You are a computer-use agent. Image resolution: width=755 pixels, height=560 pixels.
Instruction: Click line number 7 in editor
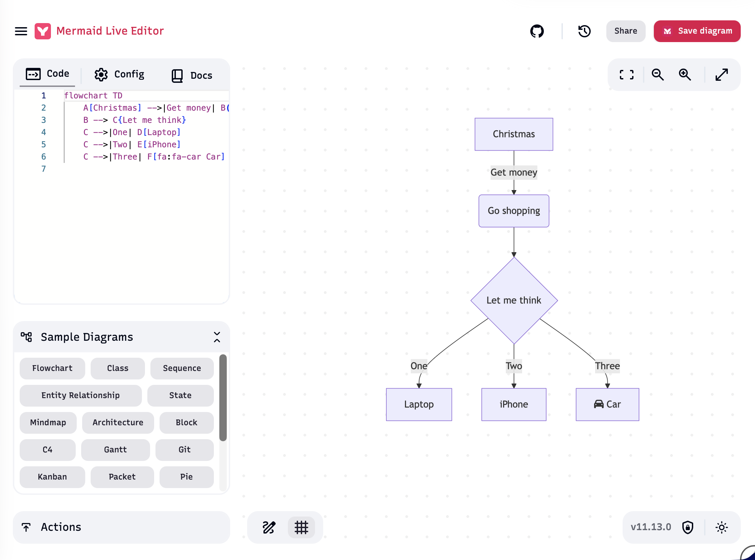[x=43, y=169]
